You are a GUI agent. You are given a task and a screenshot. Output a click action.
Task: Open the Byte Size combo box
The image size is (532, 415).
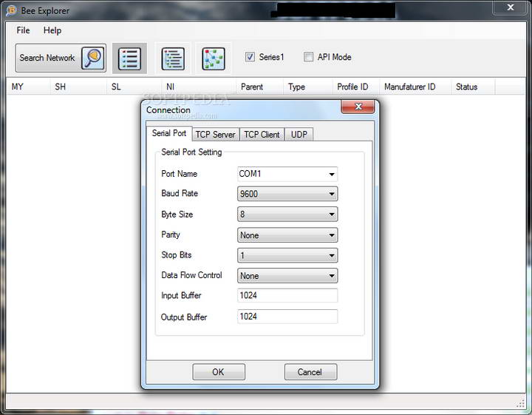point(287,215)
